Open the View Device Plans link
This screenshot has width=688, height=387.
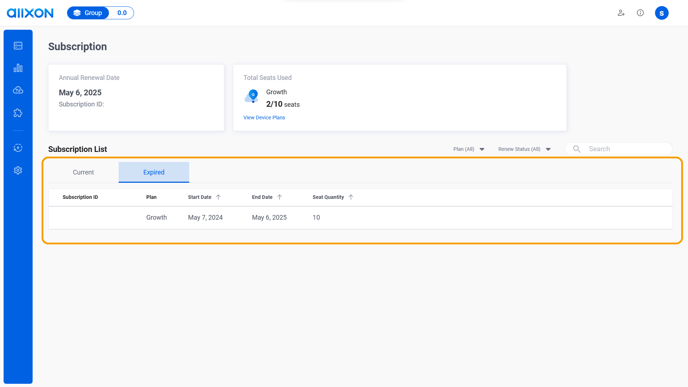(x=264, y=118)
